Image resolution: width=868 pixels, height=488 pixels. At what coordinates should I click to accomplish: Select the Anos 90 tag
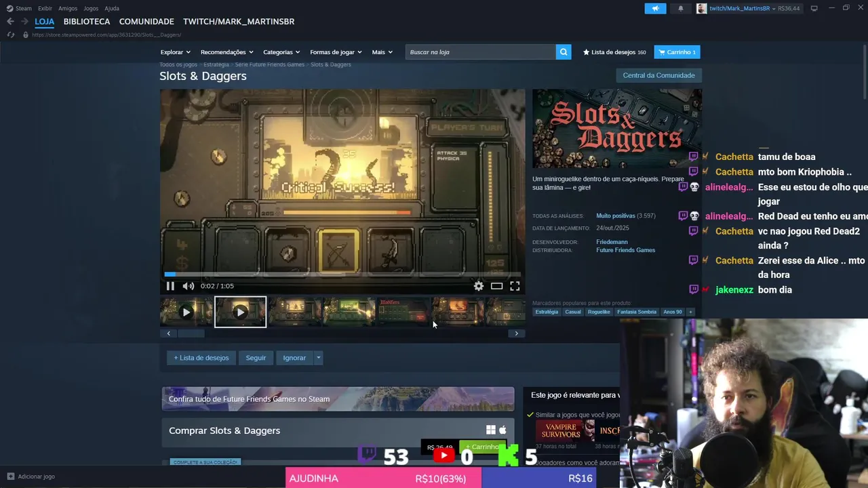point(673,312)
